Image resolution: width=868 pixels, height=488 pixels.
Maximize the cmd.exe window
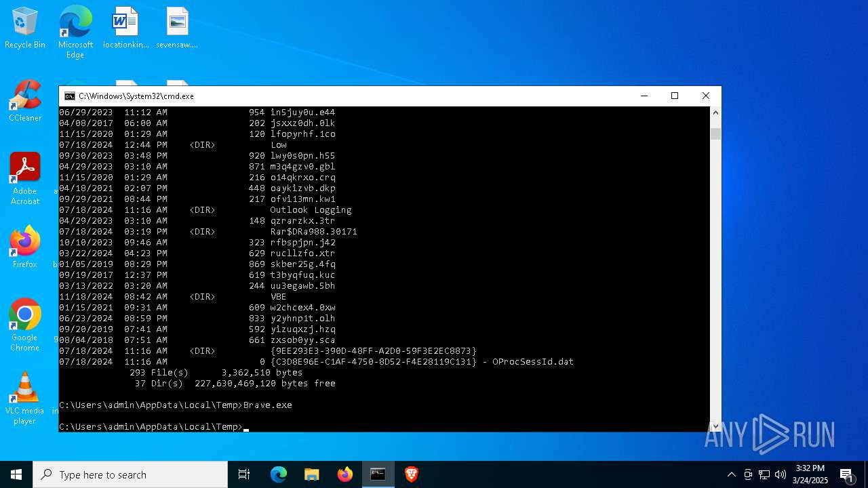pyautogui.click(x=675, y=96)
